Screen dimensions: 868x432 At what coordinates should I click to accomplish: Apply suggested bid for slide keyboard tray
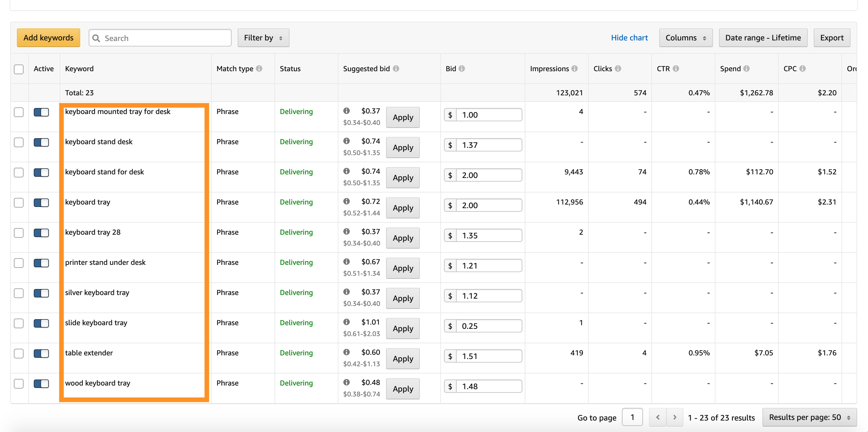[x=403, y=328]
